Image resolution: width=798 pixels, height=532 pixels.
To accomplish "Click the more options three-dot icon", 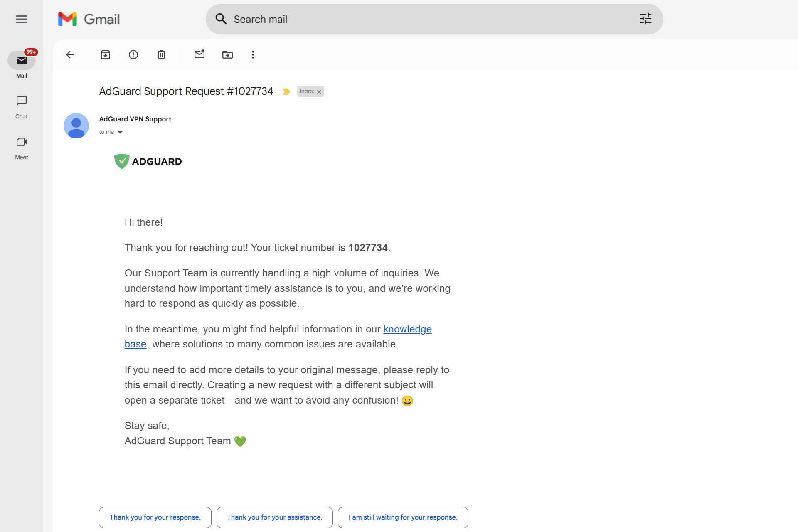I will pos(252,54).
